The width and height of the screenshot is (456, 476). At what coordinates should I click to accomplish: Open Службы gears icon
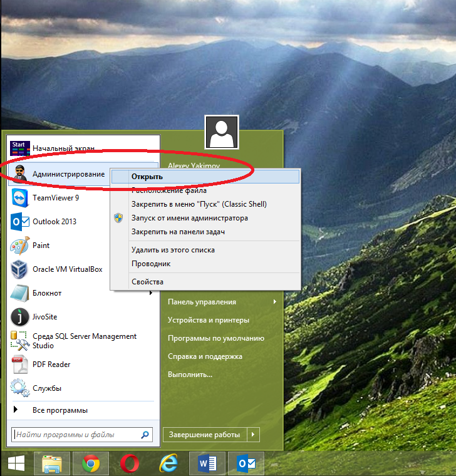20,388
